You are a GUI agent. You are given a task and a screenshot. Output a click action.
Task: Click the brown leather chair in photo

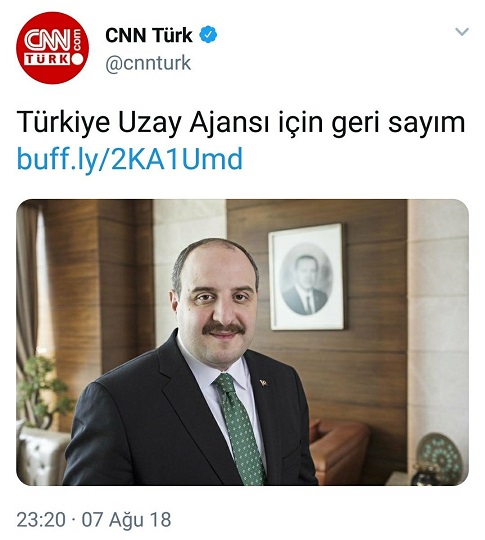[x=338, y=450]
